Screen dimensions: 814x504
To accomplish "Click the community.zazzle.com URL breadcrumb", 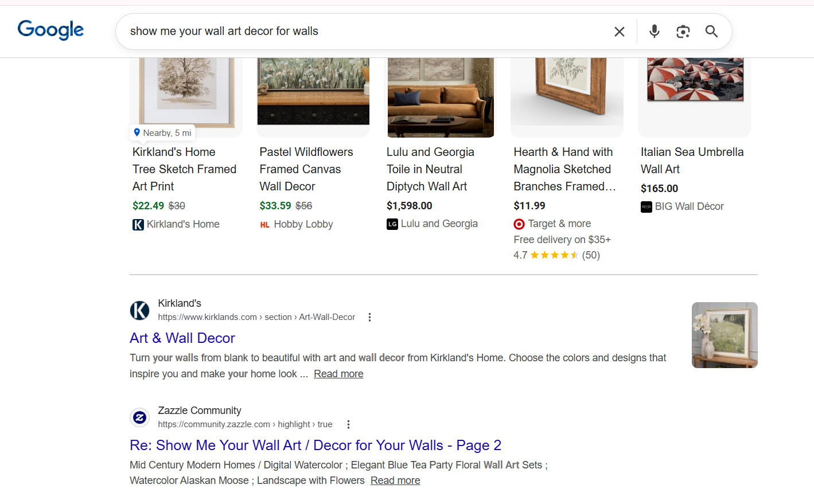I will [245, 424].
